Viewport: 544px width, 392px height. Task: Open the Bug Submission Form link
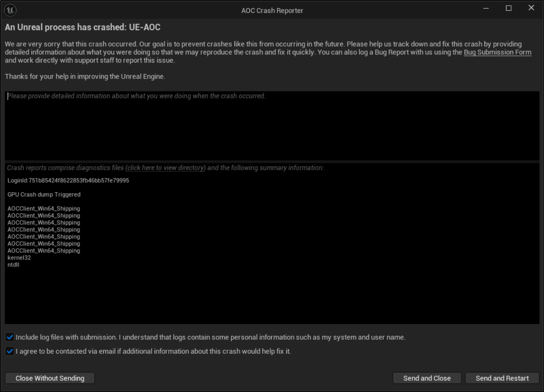click(x=497, y=52)
